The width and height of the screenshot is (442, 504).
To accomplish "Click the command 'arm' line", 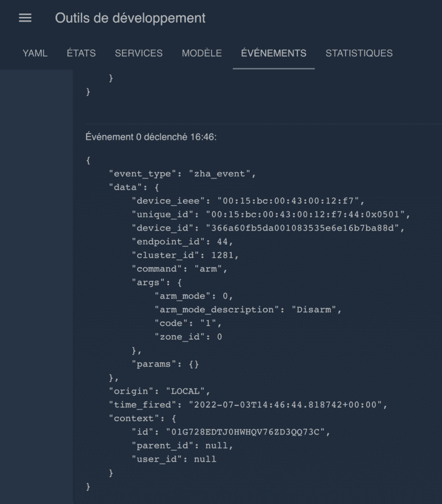I will click(x=179, y=269).
